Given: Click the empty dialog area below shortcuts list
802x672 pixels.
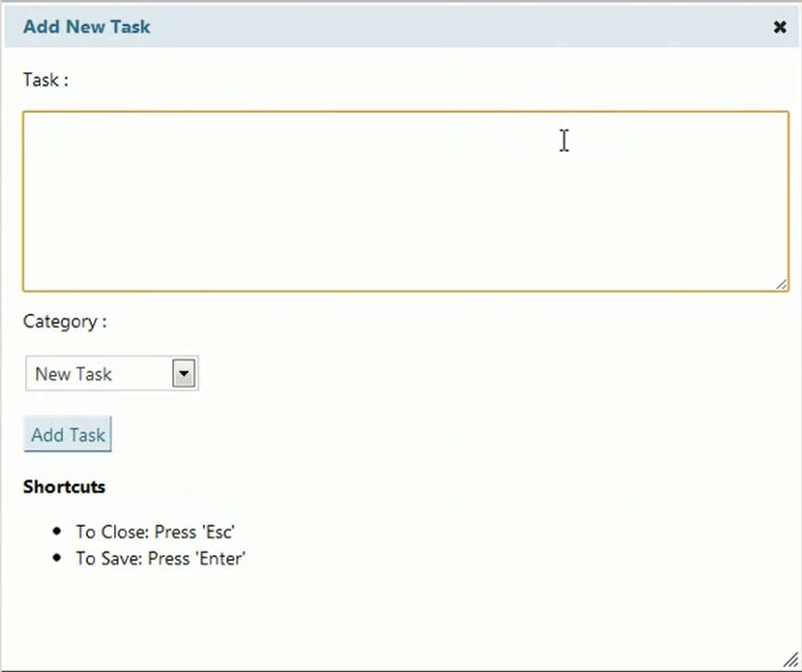Looking at the screenshot, I should [402, 614].
